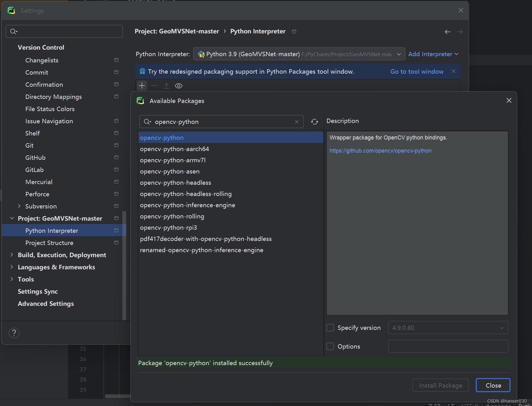Select renamed-opencv-python-inference-engine package
This screenshot has width=532, height=406.
click(x=231, y=250)
